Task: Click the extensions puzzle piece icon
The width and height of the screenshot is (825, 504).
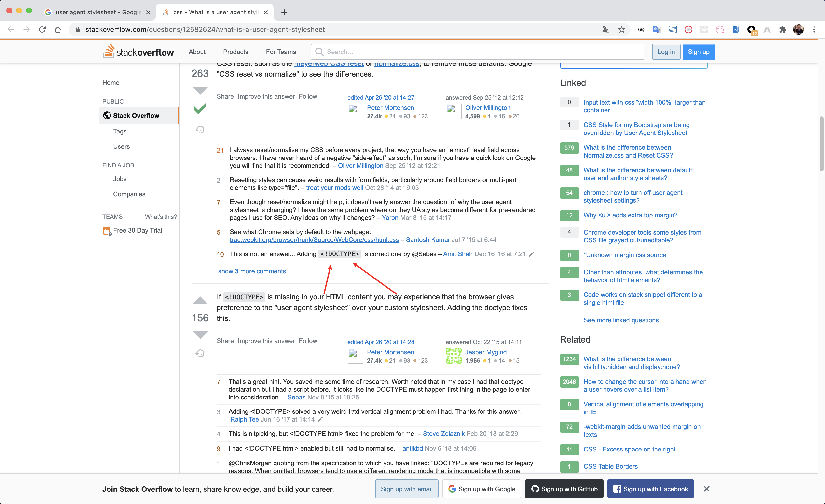Action: pos(783,29)
